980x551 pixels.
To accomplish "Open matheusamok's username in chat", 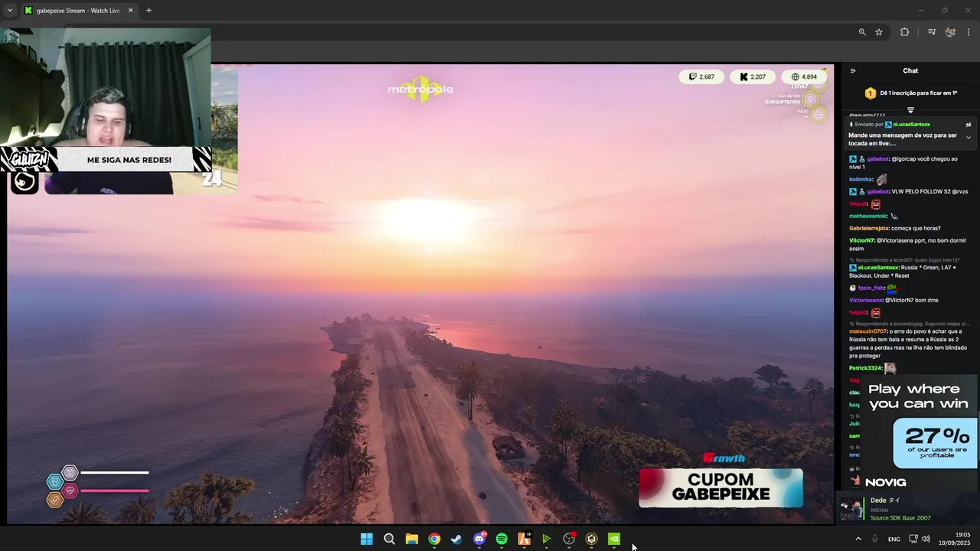I will coord(868,216).
